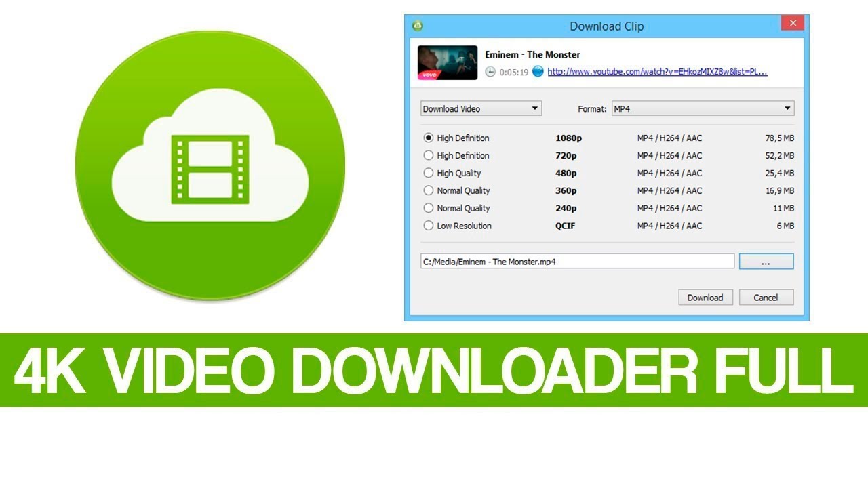The height and width of the screenshot is (488, 868).
Task: Open the YouTube link for the clip
Action: click(x=657, y=72)
